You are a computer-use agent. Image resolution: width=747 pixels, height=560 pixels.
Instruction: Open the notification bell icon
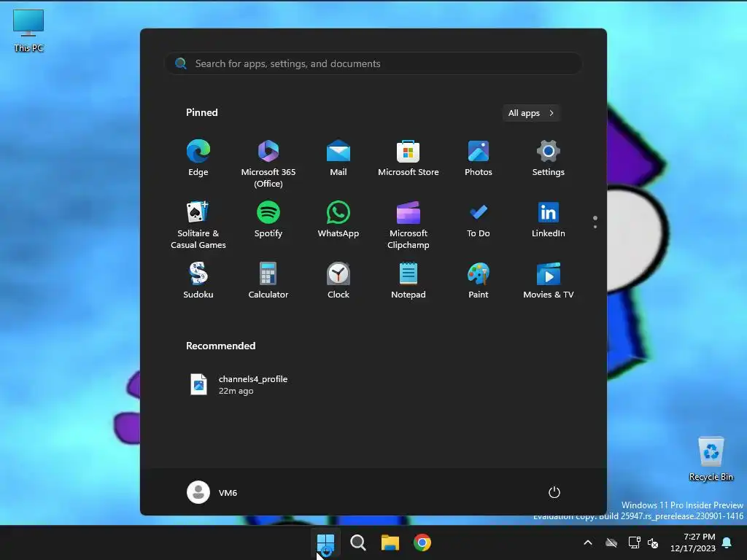(x=727, y=542)
